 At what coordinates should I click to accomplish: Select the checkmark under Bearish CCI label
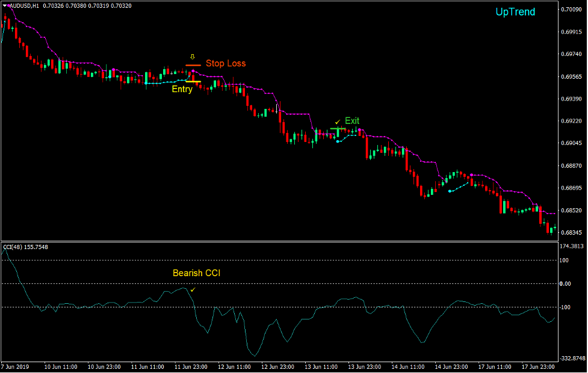pyautogui.click(x=193, y=289)
